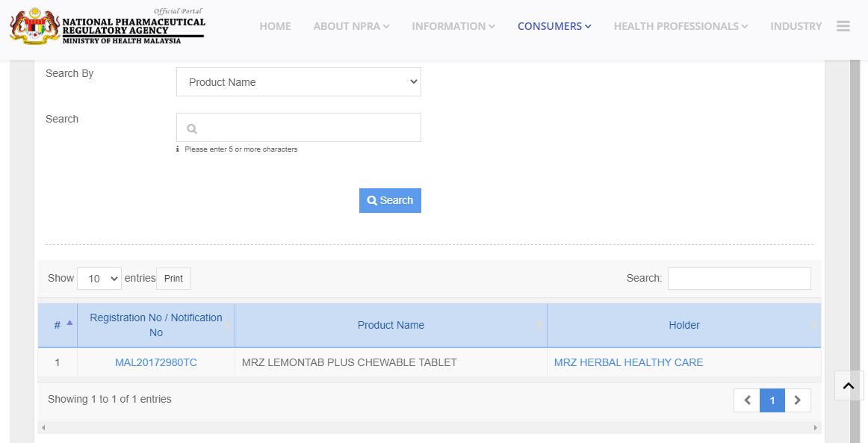Sort table by # column
The image size is (868, 443).
click(58, 325)
